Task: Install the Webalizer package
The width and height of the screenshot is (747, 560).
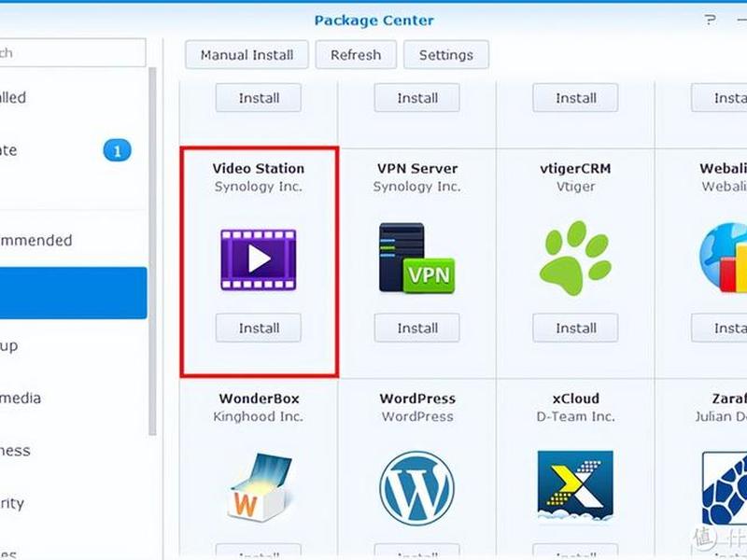Action: click(719, 328)
